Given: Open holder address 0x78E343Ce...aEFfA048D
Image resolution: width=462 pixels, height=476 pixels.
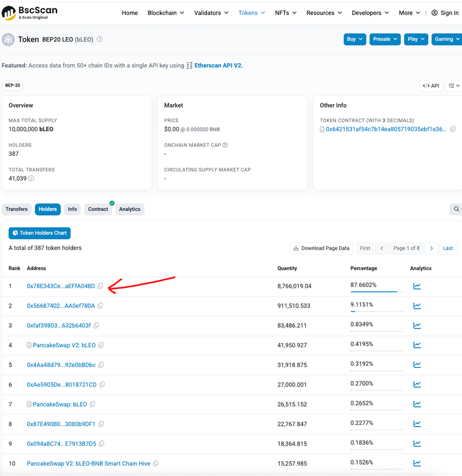Looking at the screenshot, I should [61, 286].
